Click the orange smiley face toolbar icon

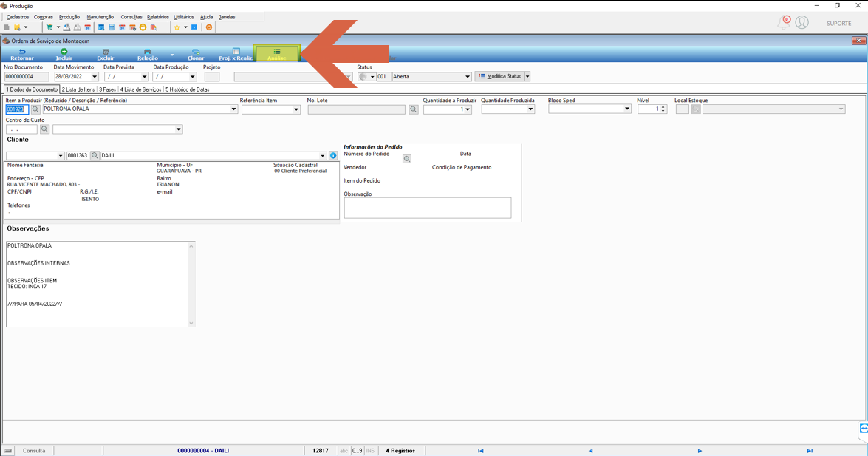click(209, 27)
